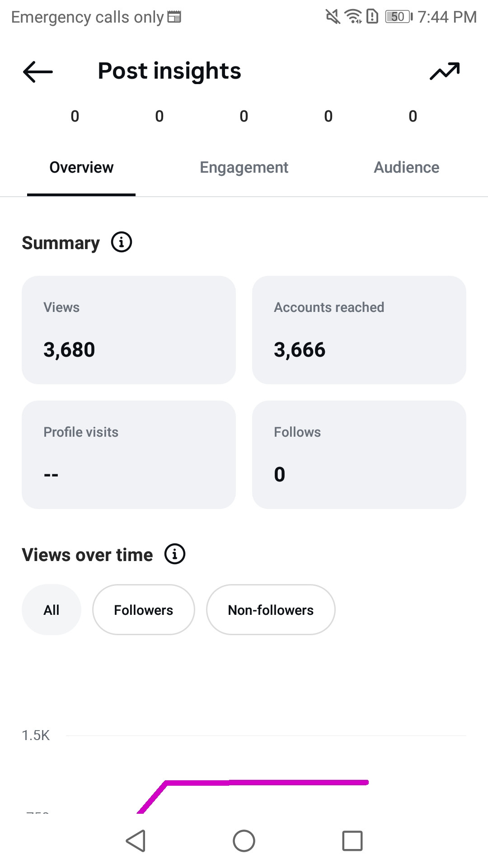
Task: Open the Accounts reached card
Action: [359, 330]
